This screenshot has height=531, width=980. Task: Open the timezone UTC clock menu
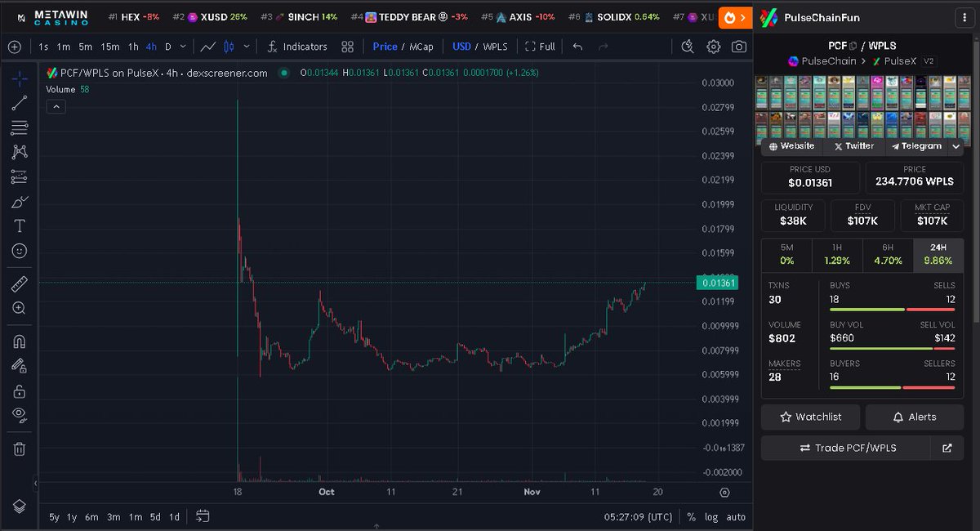click(639, 516)
